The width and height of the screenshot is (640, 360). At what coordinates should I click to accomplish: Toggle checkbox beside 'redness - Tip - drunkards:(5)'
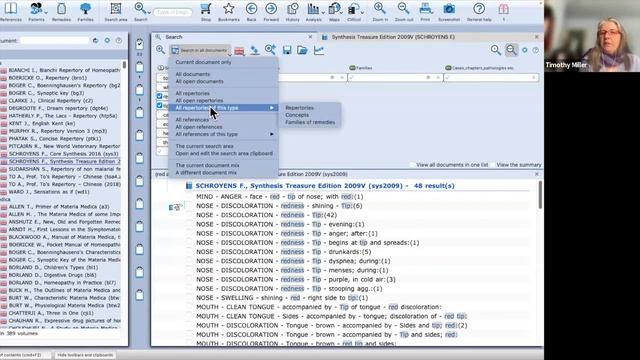[189, 252]
